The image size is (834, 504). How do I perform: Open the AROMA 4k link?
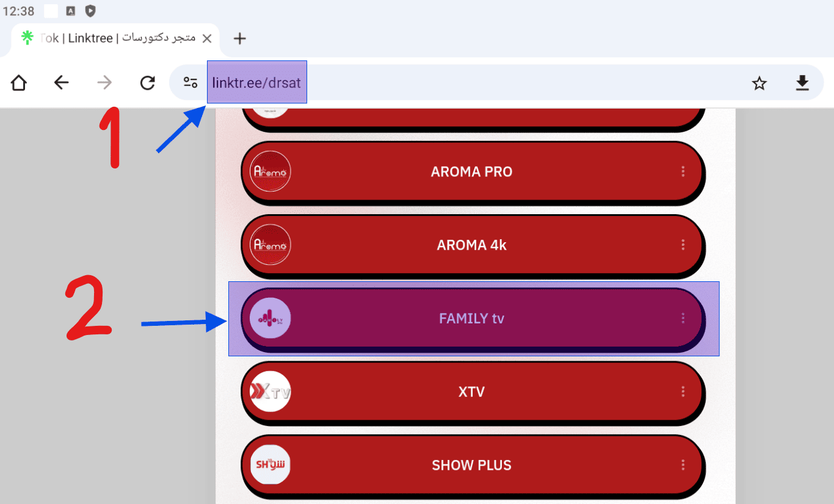(x=471, y=245)
